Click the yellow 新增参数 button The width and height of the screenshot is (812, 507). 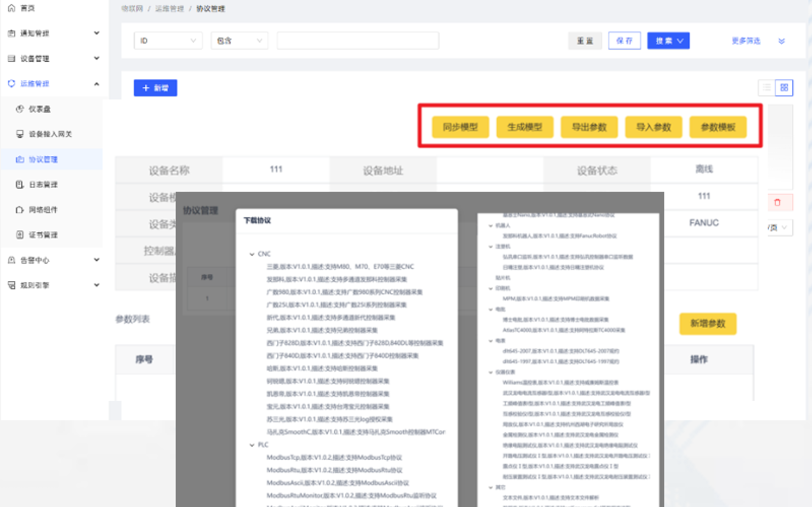pos(708,324)
